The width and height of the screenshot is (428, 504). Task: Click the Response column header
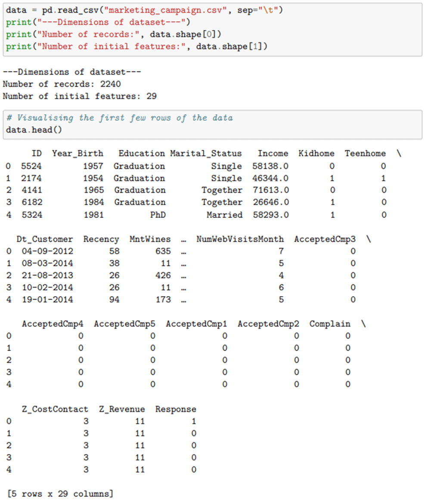tap(176, 409)
